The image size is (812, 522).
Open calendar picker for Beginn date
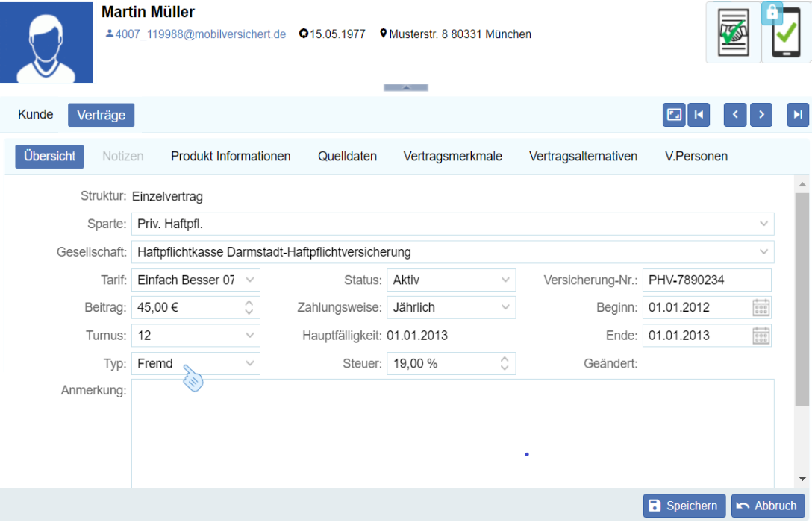(761, 307)
